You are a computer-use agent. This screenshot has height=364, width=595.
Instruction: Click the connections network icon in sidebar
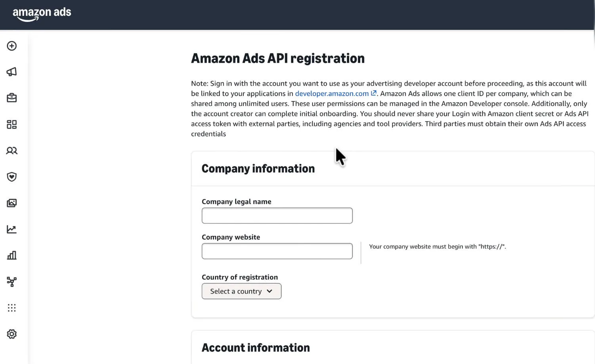click(x=11, y=282)
